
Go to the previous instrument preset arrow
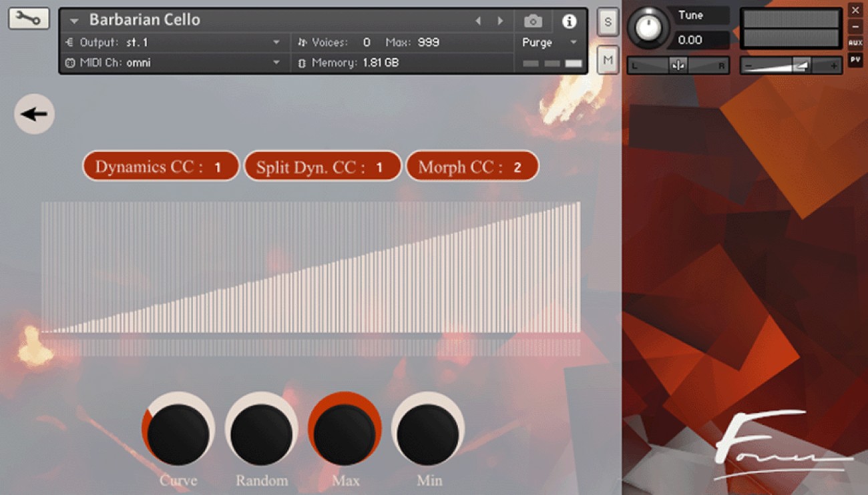[x=478, y=21]
